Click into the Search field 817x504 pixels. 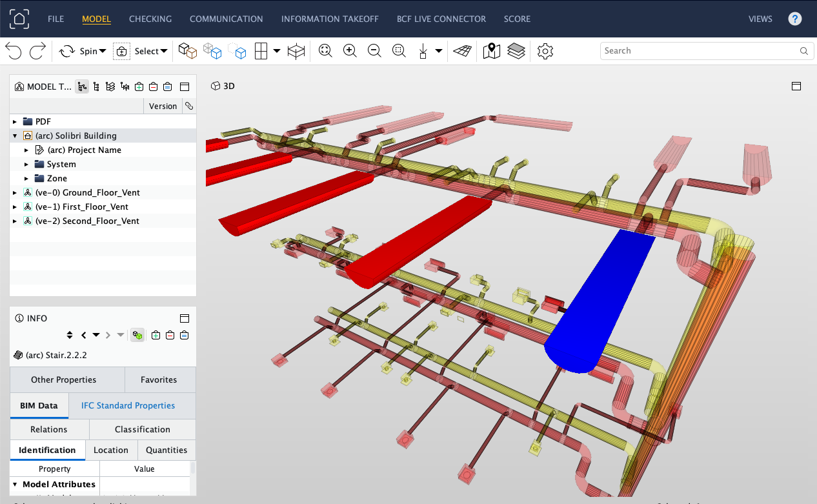pos(700,51)
